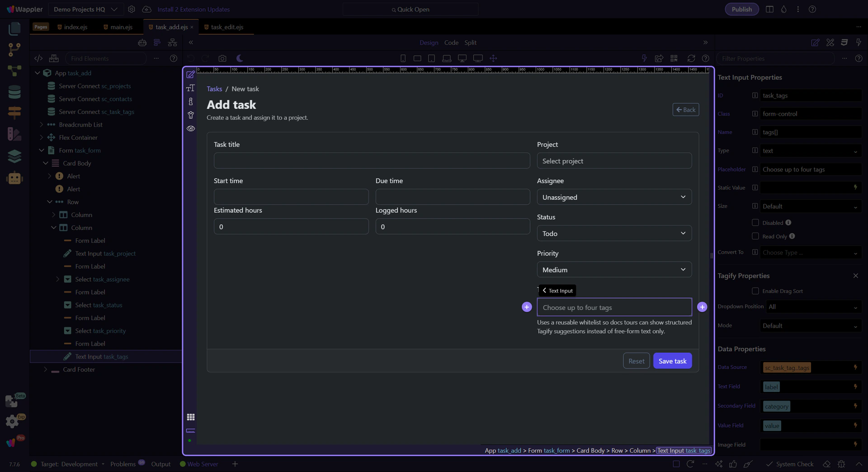Click the eye preview icon in canvas sidebar

191,128
